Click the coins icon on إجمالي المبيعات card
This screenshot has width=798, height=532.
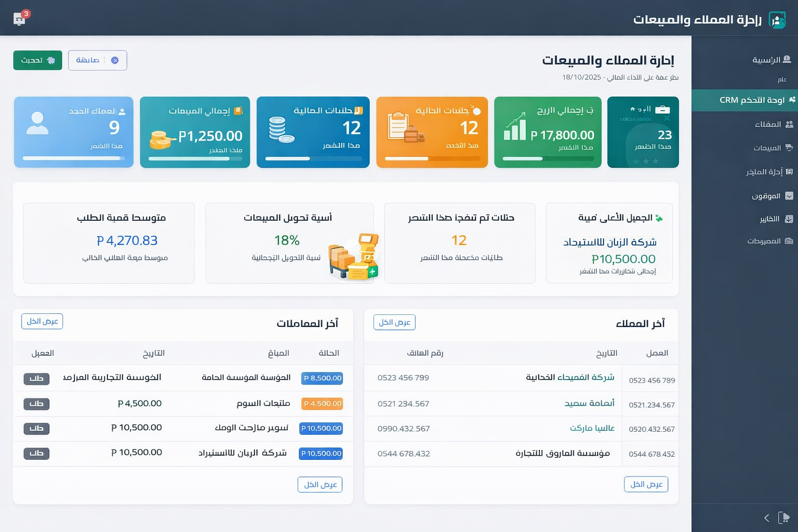[161, 138]
